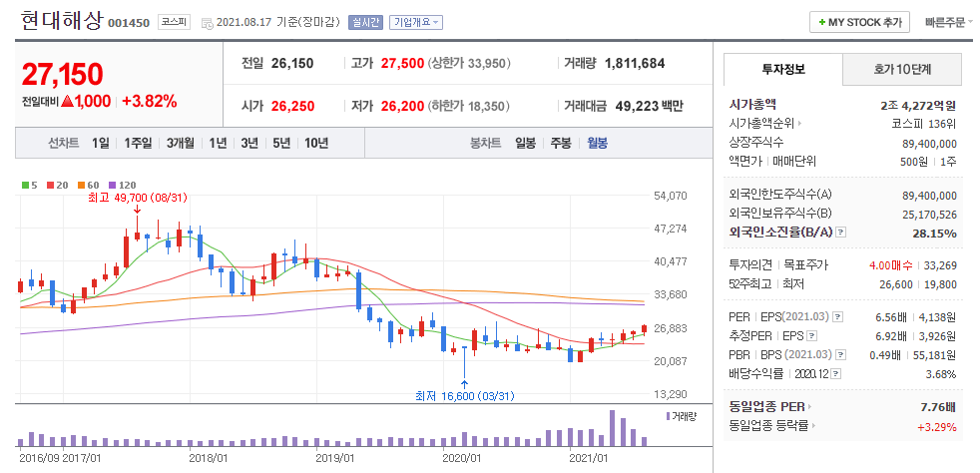Click the 거래량 1,811,684 value
The height and width of the screenshot is (473, 980).
635,63
